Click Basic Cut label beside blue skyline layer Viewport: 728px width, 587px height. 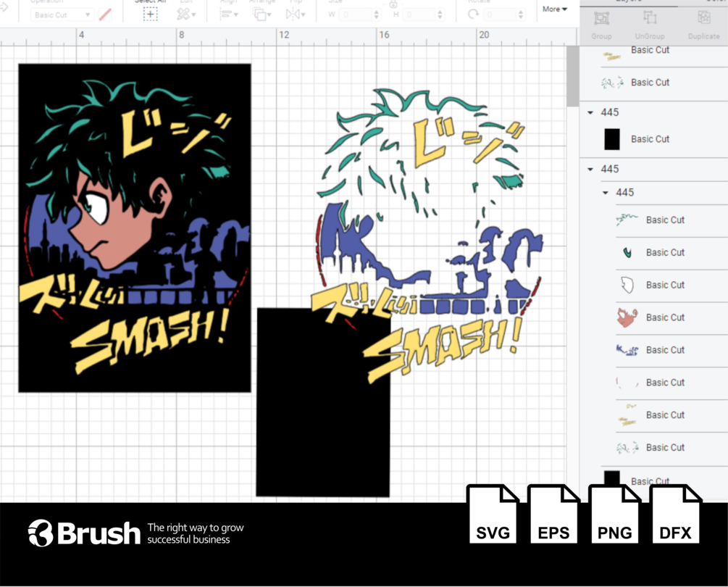click(665, 350)
